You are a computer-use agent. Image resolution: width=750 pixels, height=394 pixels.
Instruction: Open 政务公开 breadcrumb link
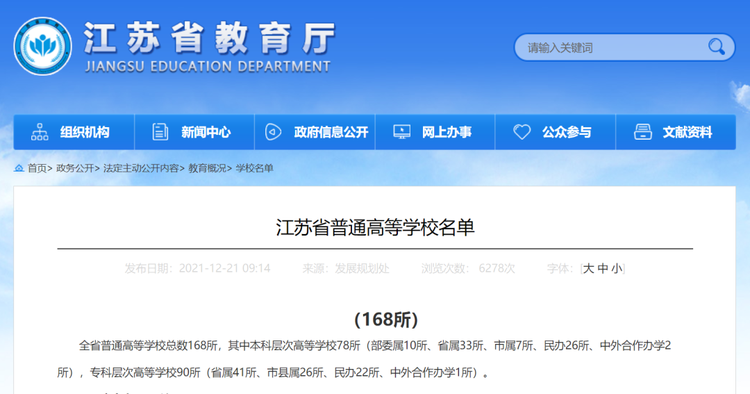pos(75,168)
